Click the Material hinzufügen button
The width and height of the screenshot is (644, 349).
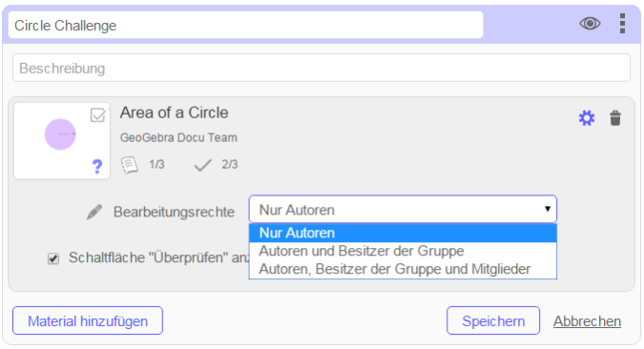click(88, 320)
